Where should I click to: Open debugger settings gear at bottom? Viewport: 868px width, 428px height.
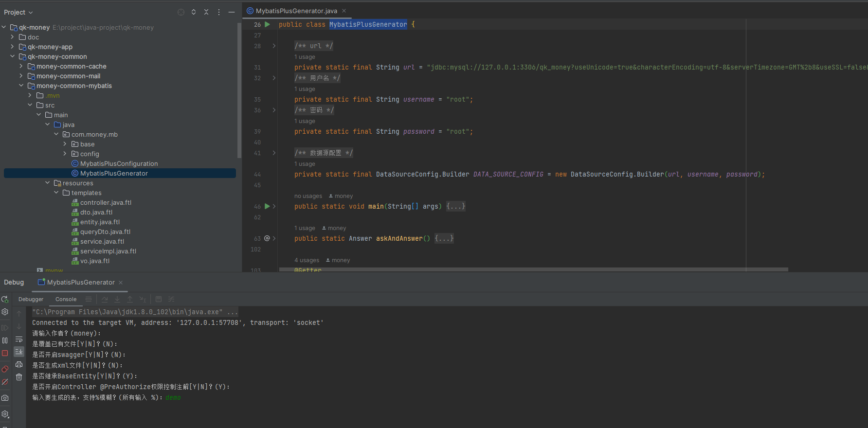[x=5, y=414]
